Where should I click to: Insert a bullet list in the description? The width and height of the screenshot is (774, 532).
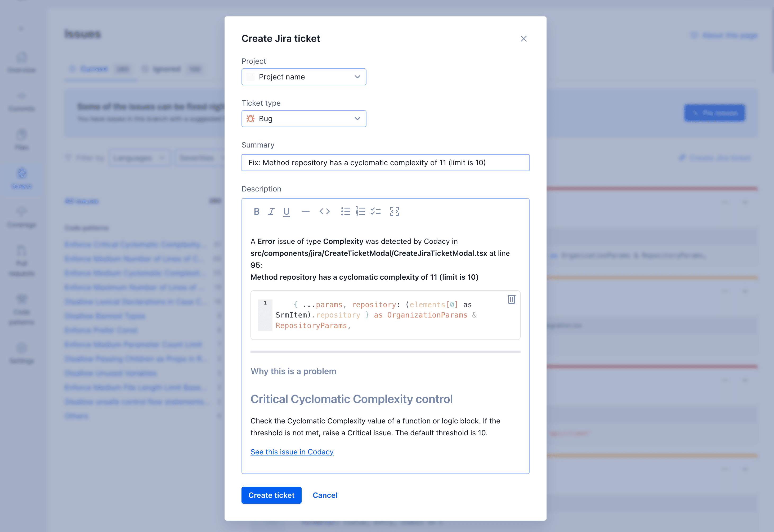pyautogui.click(x=345, y=211)
